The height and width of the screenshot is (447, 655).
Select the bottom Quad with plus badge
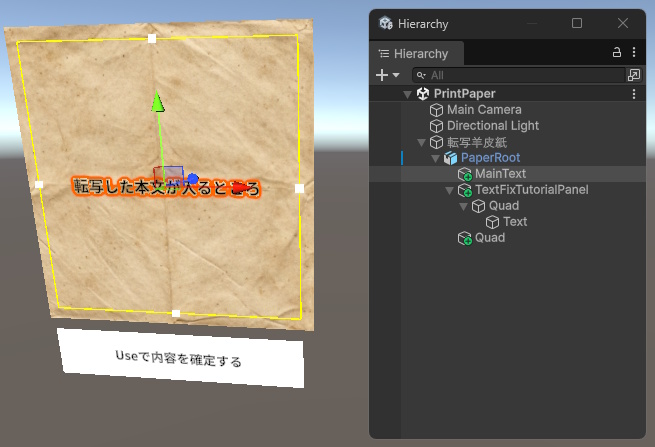point(489,238)
